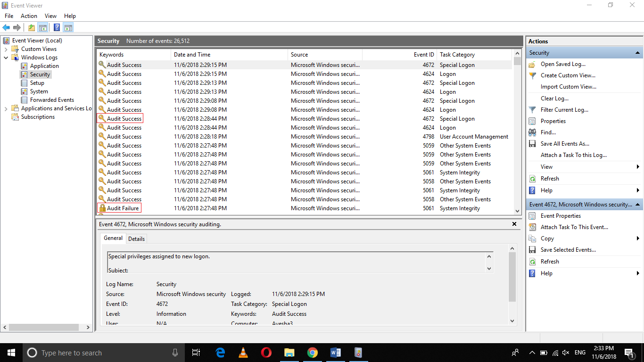Open the Help submenu under Security actions
Viewport: 644px width, 362px height.
click(584, 190)
